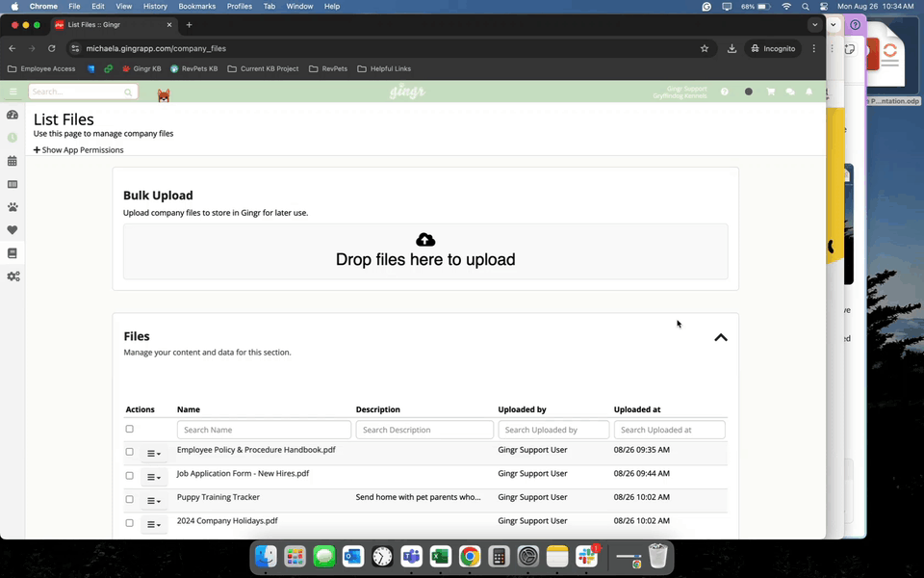This screenshot has height=578, width=924.
Task: Open the notifications bell icon
Action: (808, 91)
